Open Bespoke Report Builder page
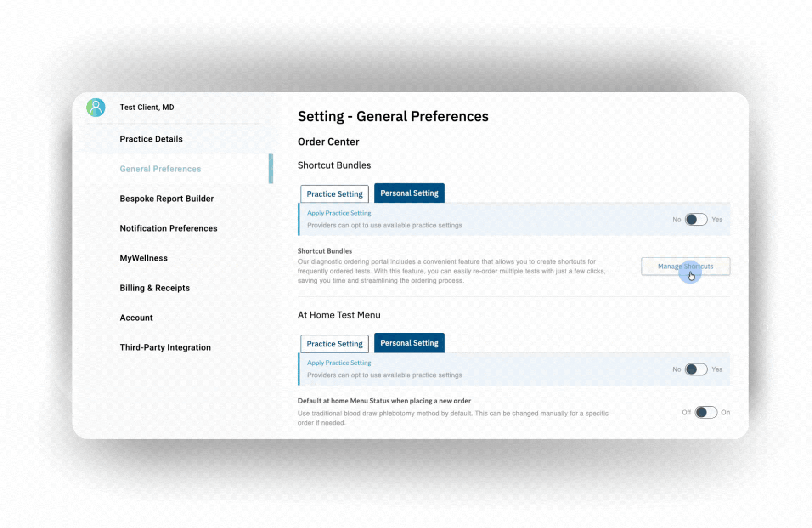 tap(167, 199)
